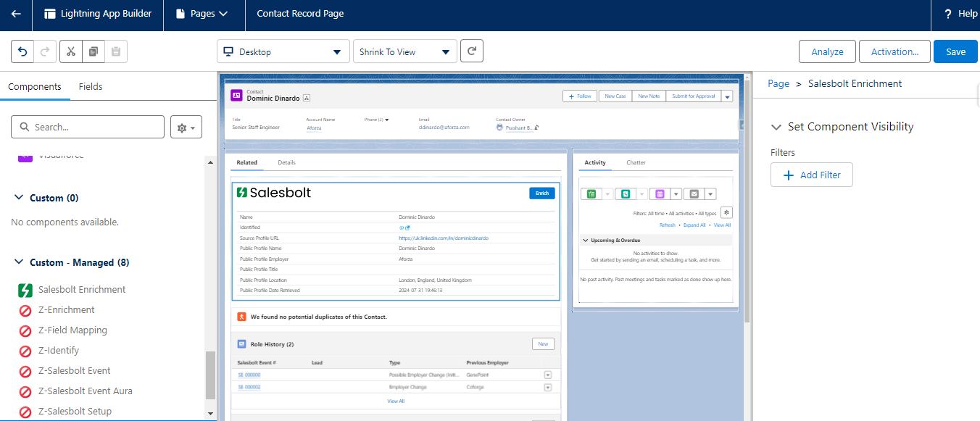The height and width of the screenshot is (421, 980).
Task: Click the Refresh link in Activity
Action: 667,225
